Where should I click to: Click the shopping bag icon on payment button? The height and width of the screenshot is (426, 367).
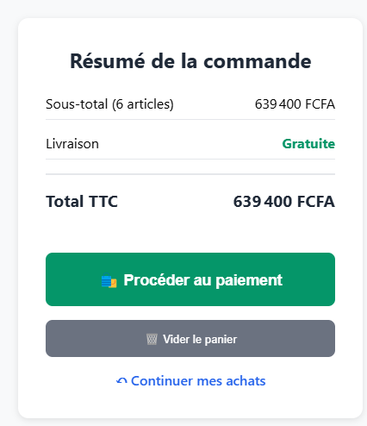point(109,280)
